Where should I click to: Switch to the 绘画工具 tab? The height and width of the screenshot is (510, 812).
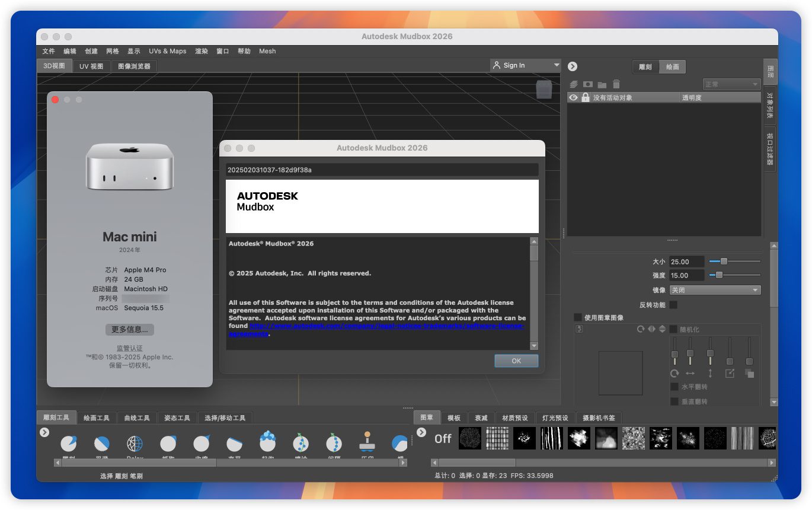point(96,418)
